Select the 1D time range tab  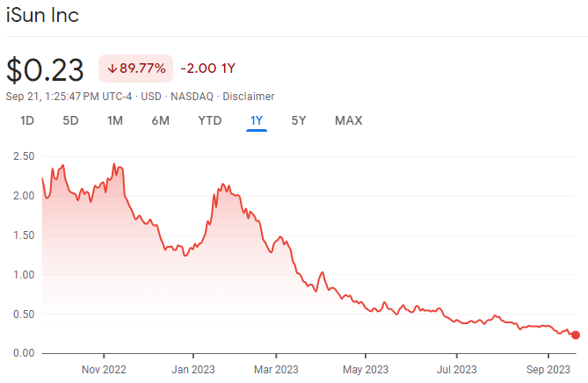click(x=27, y=120)
